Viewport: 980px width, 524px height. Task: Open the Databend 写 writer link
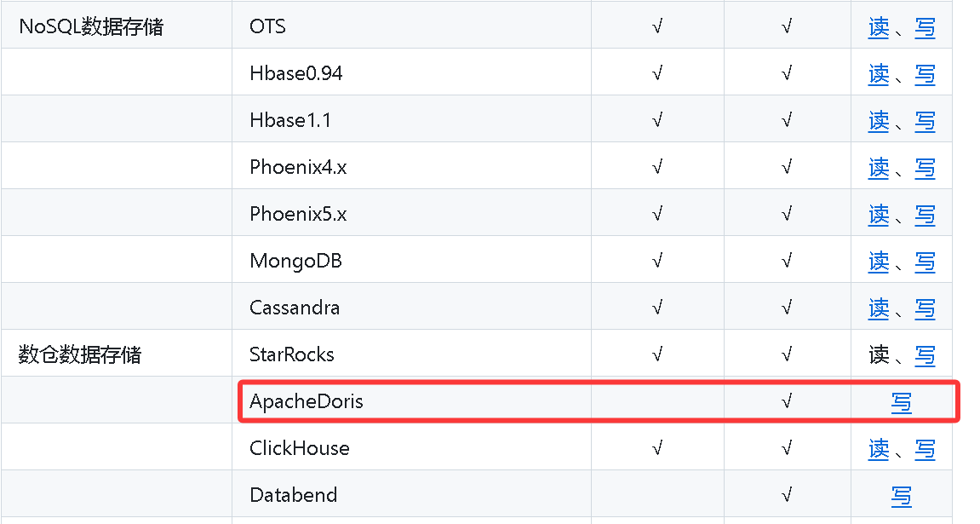click(902, 496)
